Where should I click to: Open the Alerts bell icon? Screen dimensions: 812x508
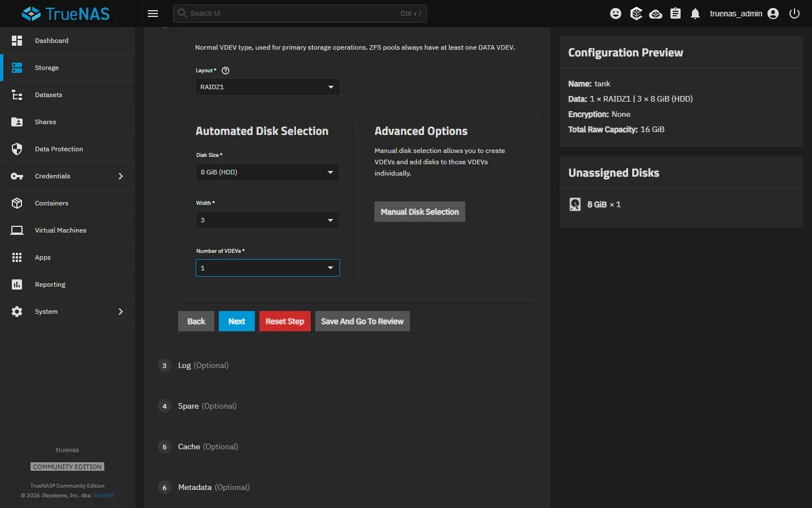(695, 14)
